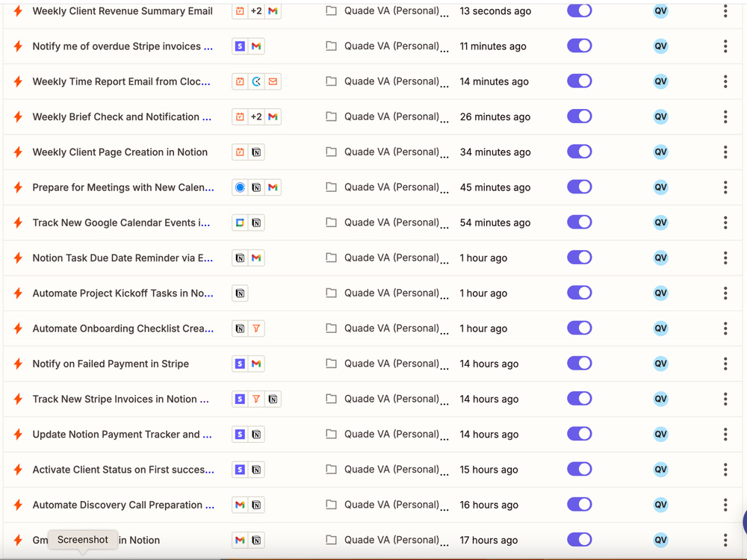Open Automate Discovery Call Preparation zap
This screenshot has width=747, height=560.
coord(123,505)
